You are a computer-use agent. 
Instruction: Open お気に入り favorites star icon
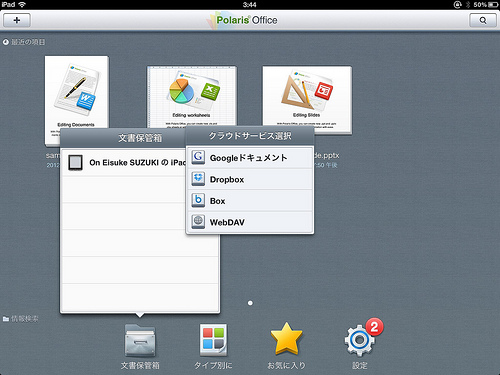(286, 339)
